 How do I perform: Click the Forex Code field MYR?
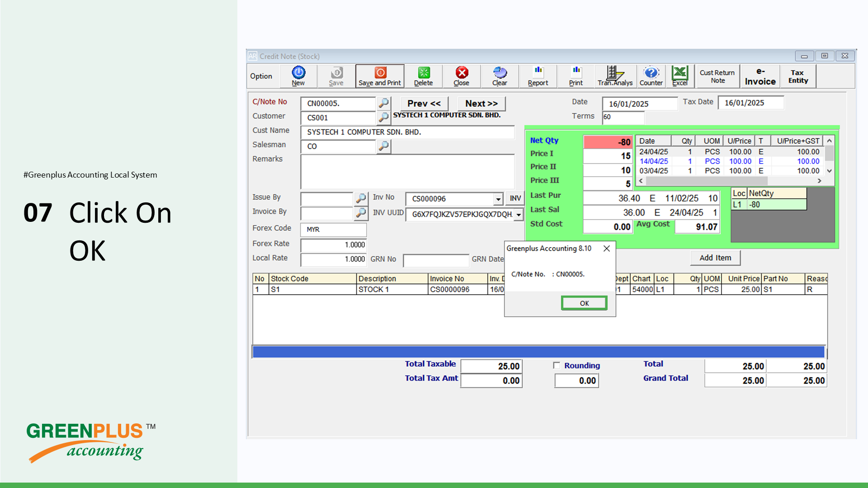(x=333, y=230)
